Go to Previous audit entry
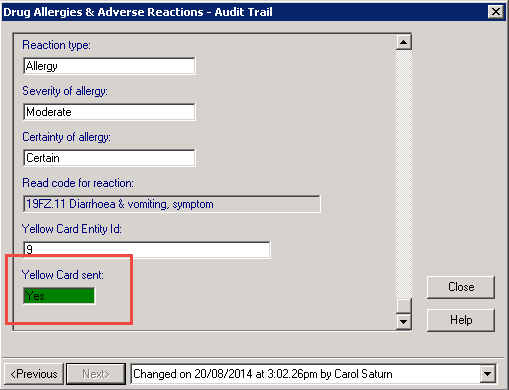509x390 pixels. click(34, 374)
